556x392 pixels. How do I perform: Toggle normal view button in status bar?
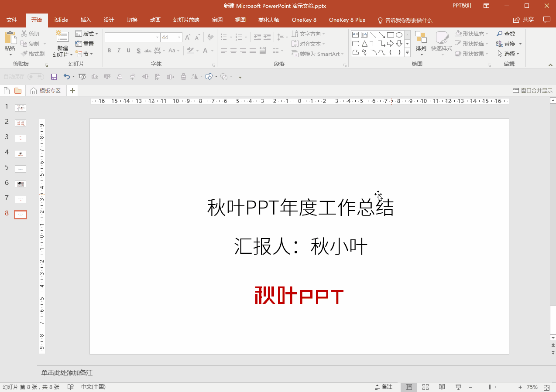click(x=409, y=387)
